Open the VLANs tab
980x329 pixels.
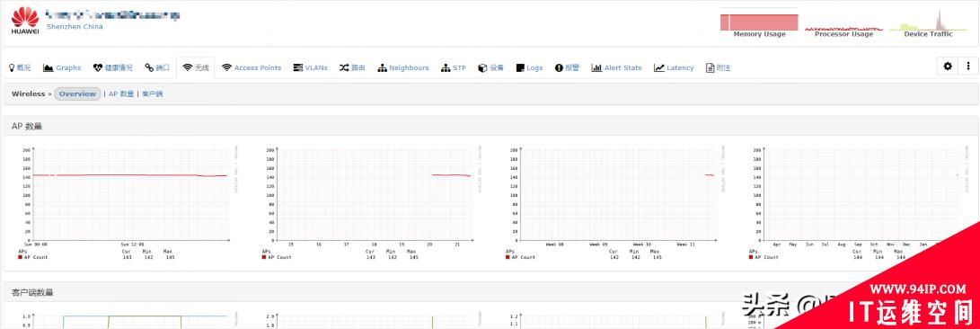coord(311,67)
